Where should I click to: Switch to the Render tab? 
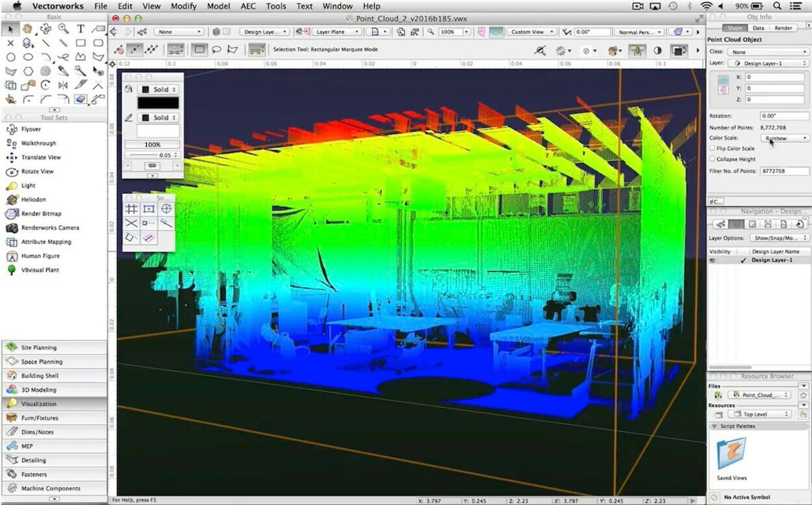point(783,28)
